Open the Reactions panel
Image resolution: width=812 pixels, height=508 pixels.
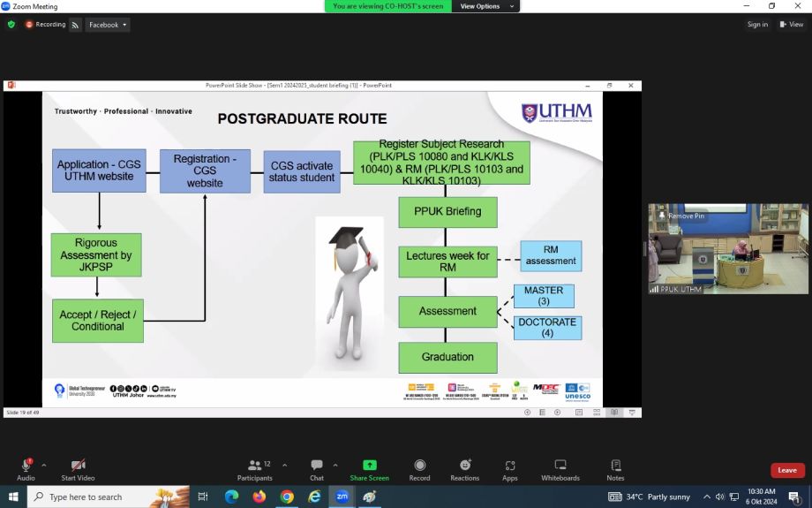pos(464,469)
